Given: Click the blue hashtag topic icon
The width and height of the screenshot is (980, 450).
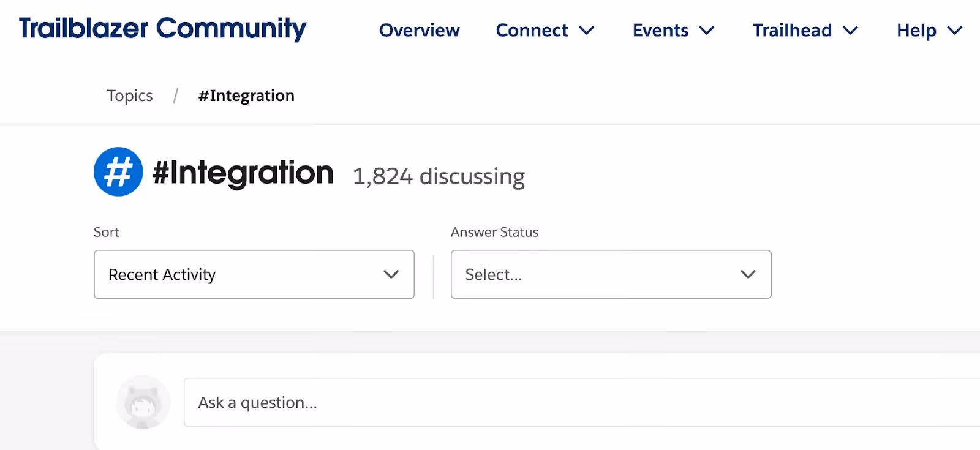Looking at the screenshot, I should point(118,171).
